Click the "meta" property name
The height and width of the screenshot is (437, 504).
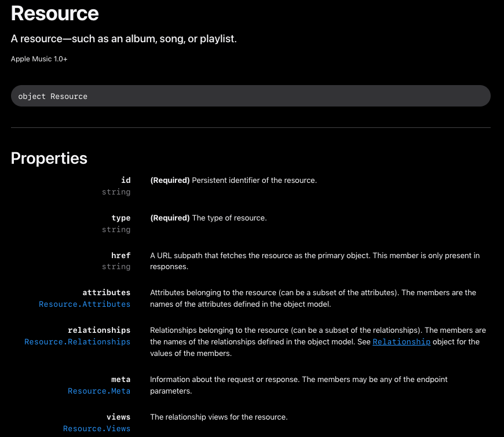(120, 379)
